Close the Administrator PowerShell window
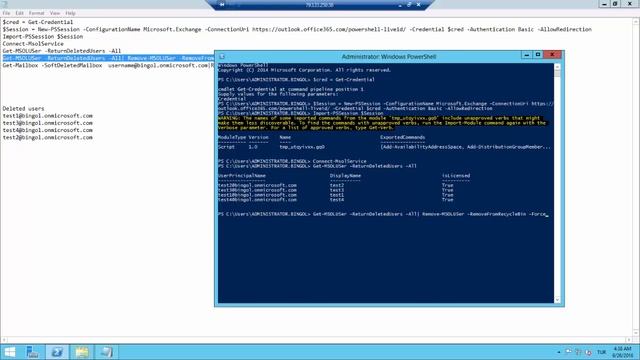Screen dimensions: 640x360 (x=552, y=55)
